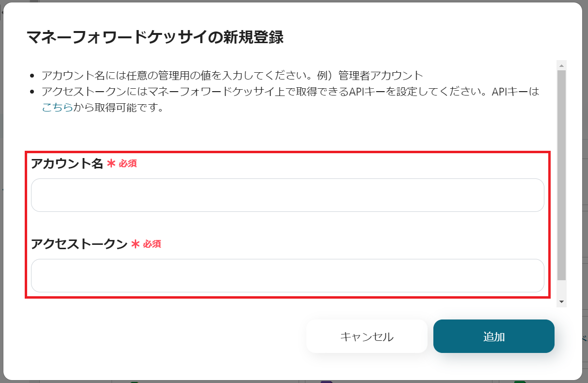
Task: Click the dialog's vertical scrollbar thumb
Action: coord(562,175)
